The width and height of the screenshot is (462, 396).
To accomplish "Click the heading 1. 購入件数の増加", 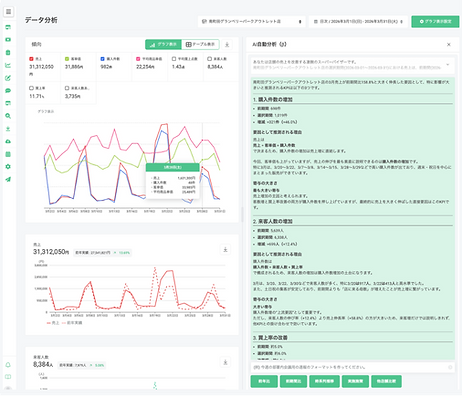I will (x=273, y=99).
